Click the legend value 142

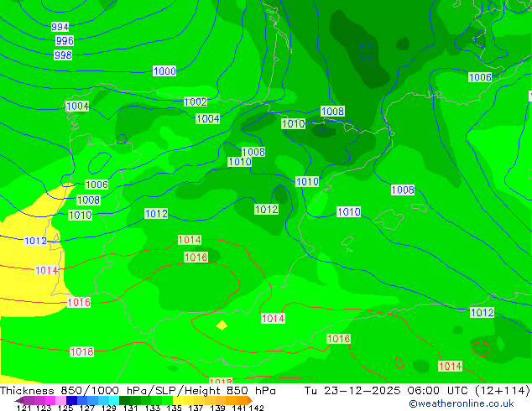256,408
